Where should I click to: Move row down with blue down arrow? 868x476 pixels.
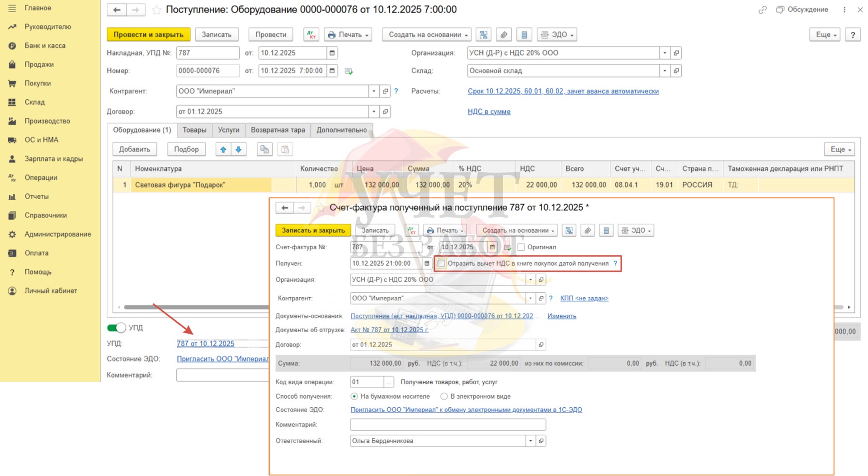pyautogui.click(x=239, y=149)
